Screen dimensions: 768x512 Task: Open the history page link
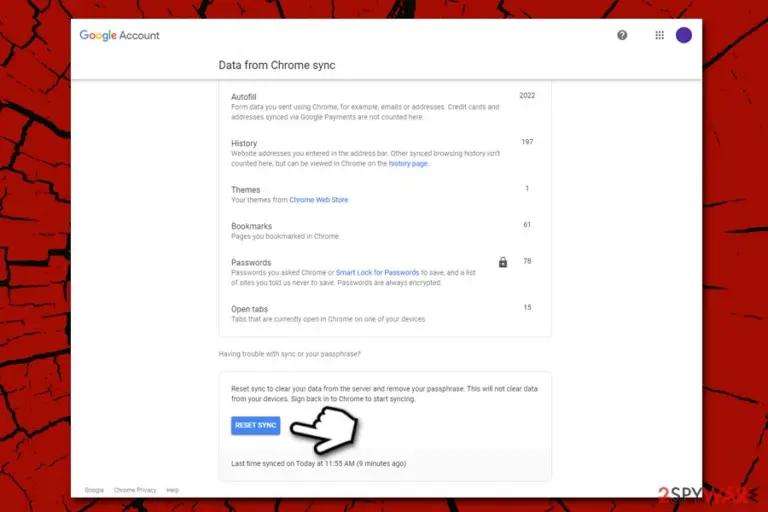[x=408, y=164]
